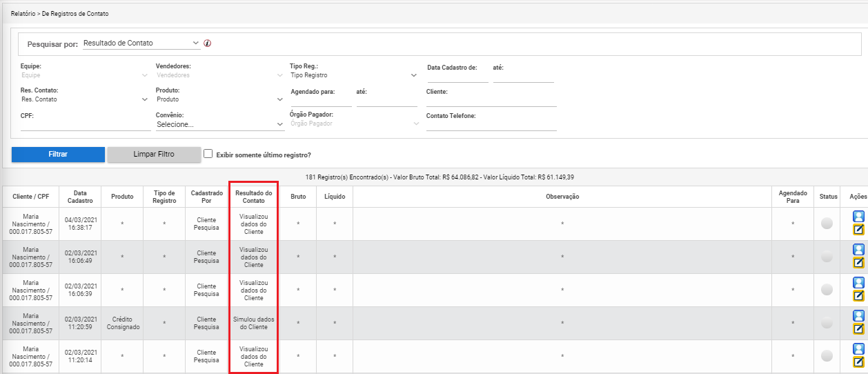Image resolution: width=868 pixels, height=374 pixels.
Task: Click the Limpar Filtro button
Action: (154, 155)
